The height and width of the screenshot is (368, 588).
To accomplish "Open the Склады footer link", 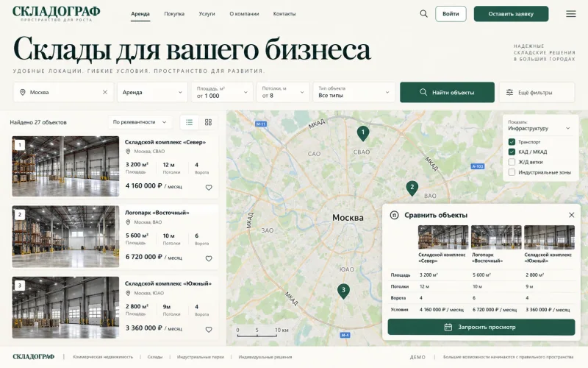I will 155,357.
